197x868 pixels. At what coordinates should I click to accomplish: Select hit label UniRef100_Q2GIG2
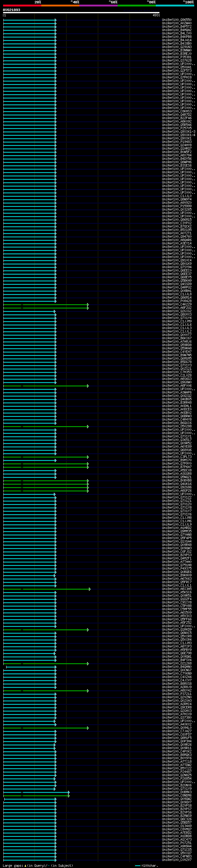(177, 311)
